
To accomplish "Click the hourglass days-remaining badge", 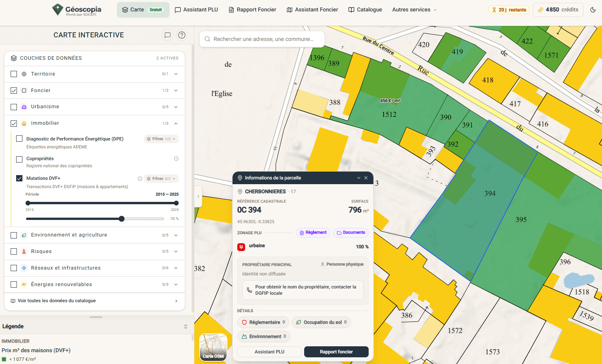I will pos(509,10).
